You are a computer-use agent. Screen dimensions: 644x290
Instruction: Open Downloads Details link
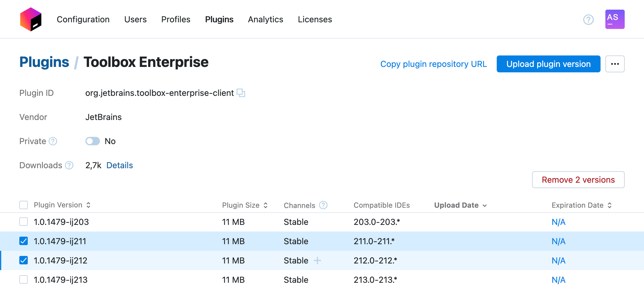pyautogui.click(x=120, y=165)
